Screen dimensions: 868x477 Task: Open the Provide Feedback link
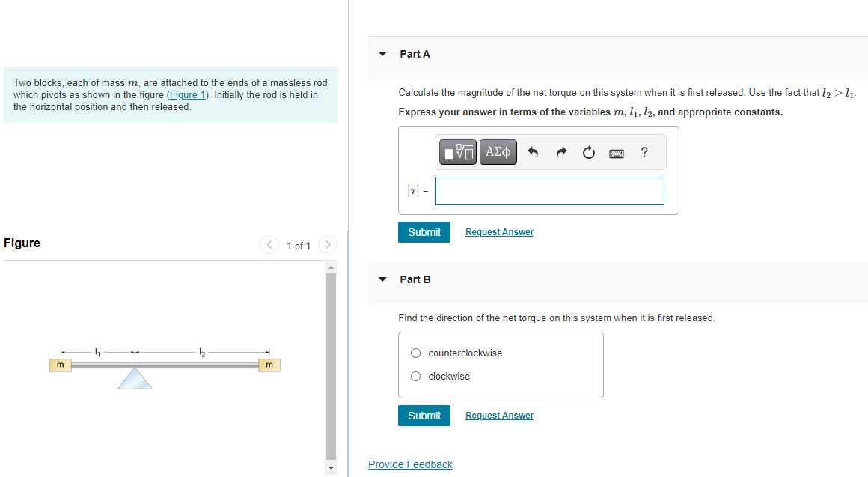(410, 464)
